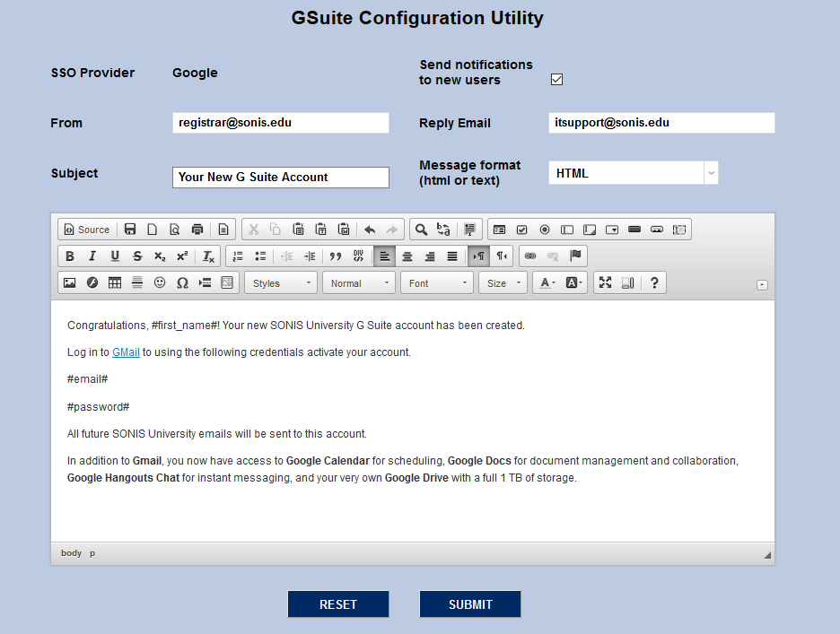Open the text color picker
840x634 pixels.
click(546, 283)
